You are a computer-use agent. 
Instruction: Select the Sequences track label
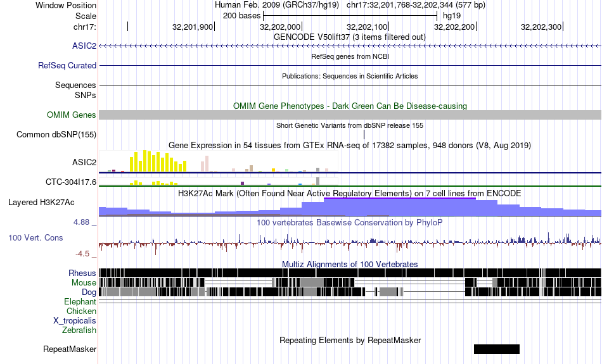click(x=75, y=85)
